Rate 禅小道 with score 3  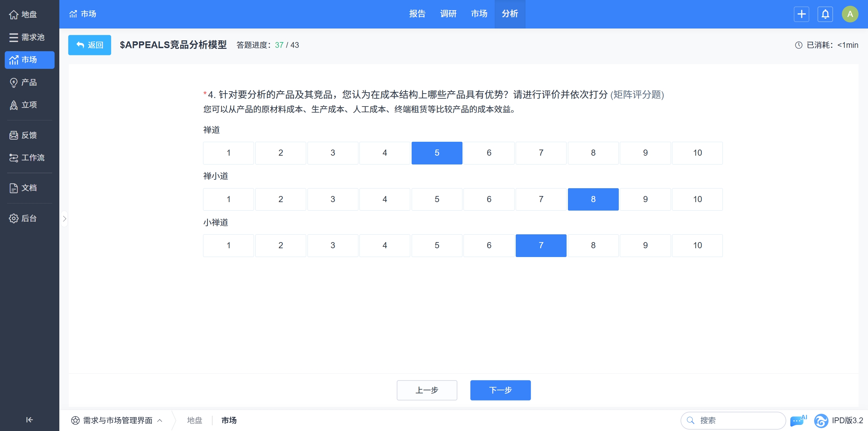coord(332,199)
